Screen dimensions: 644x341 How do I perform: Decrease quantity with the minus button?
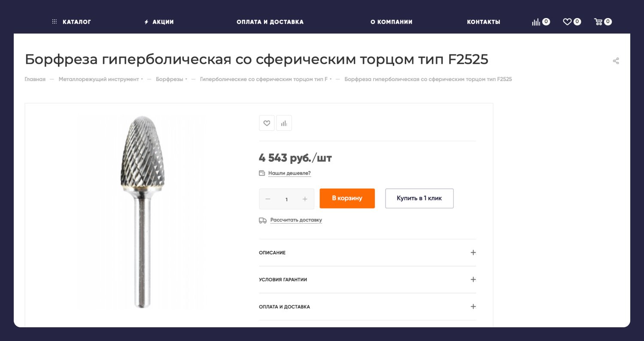point(268,199)
